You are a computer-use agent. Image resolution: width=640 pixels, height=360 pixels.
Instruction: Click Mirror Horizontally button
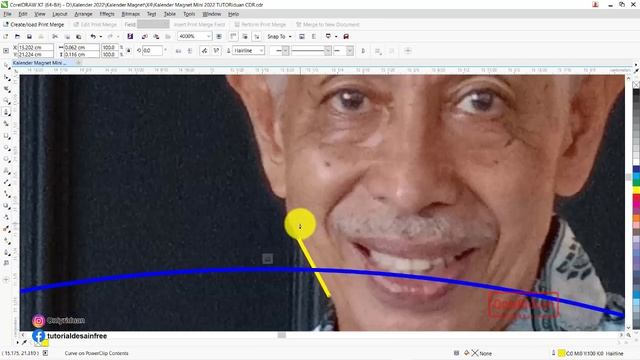[178, 51]
